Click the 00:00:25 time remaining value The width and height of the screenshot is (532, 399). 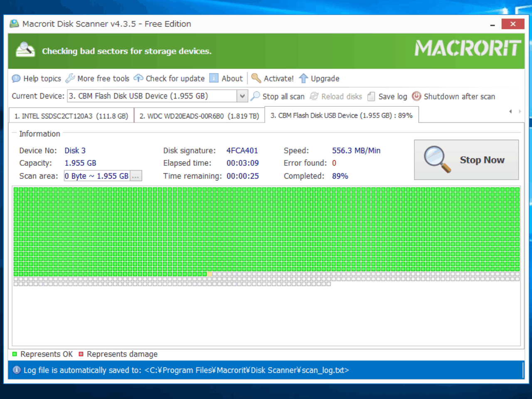coord(243,176)
